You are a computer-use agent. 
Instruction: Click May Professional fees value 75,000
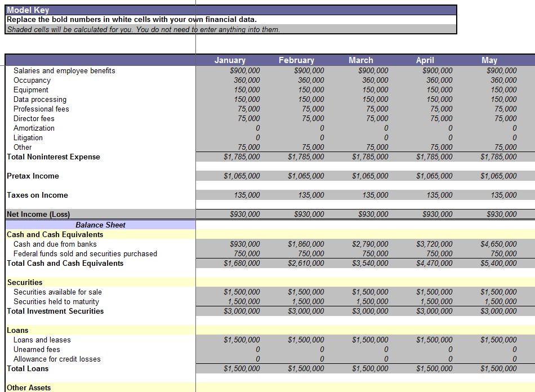[x=505, y=109]
